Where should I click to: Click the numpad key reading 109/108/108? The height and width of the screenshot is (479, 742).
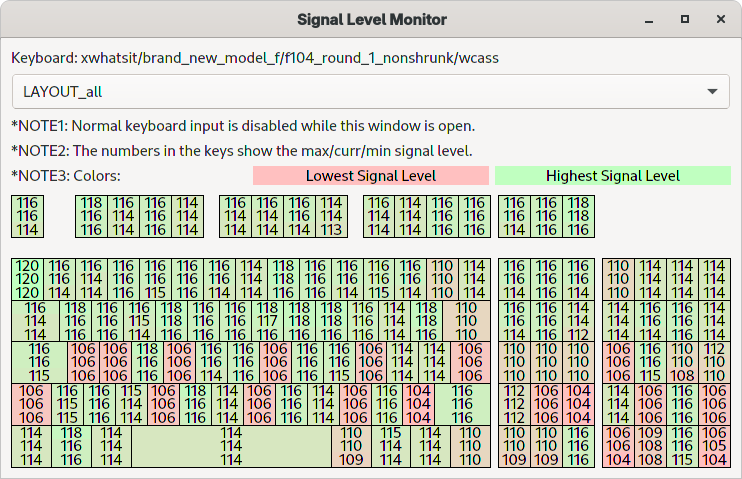pyautogui.click(x=650, y=446)
